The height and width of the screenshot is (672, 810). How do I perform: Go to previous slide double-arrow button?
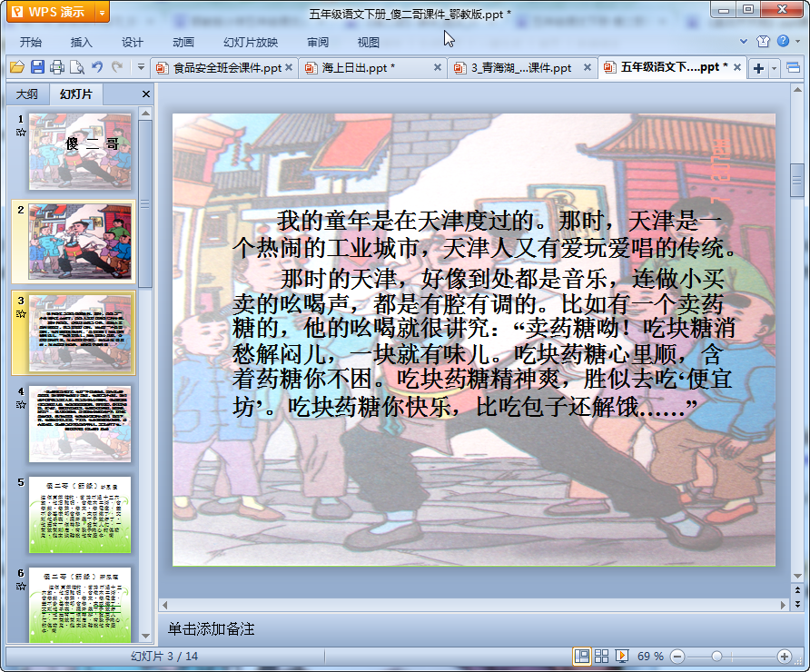pyautogui.click(x=797, y=590)
